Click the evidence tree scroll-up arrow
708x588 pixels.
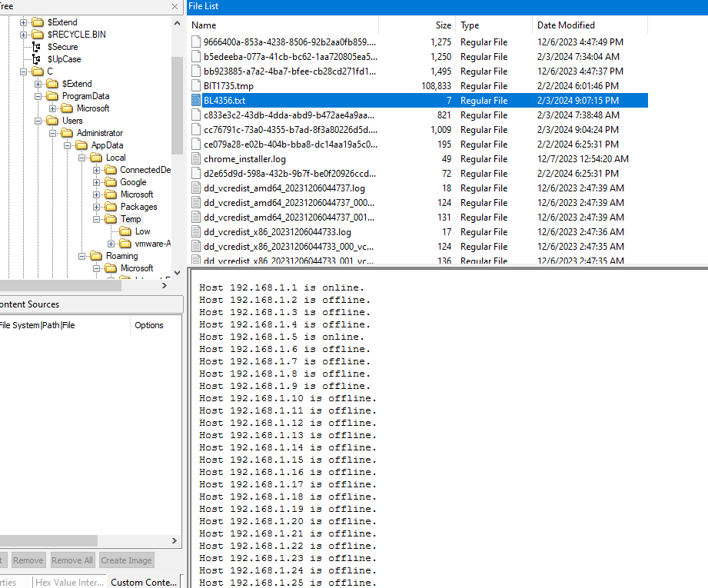(x=177, y=24)
